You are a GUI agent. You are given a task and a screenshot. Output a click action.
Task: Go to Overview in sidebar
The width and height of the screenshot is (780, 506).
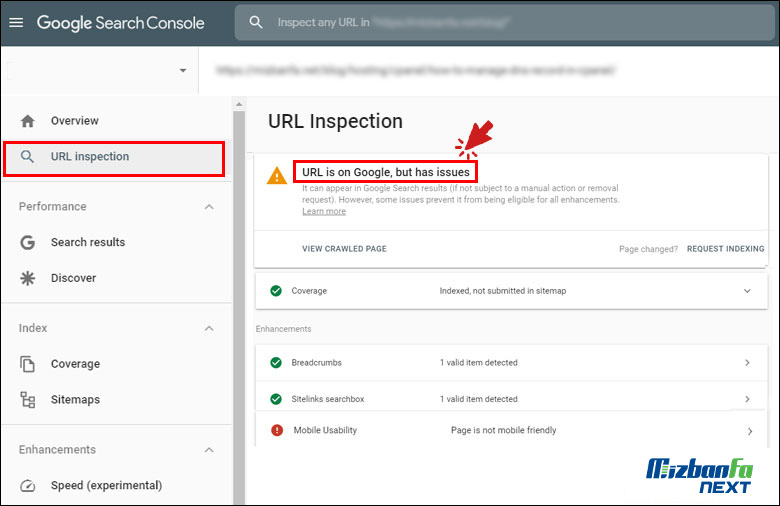[x=75, y=121]
